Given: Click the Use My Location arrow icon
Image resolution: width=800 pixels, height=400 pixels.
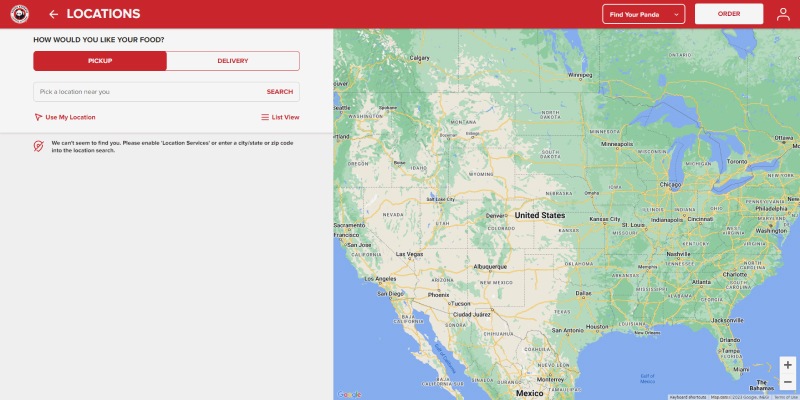Looking at the screenshot, I should [38, 117].
